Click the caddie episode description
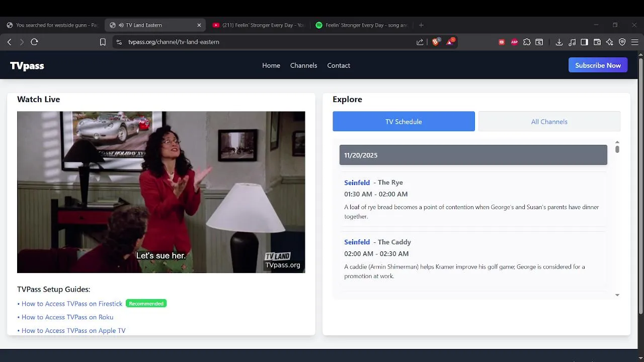 (x=464, y=271)
